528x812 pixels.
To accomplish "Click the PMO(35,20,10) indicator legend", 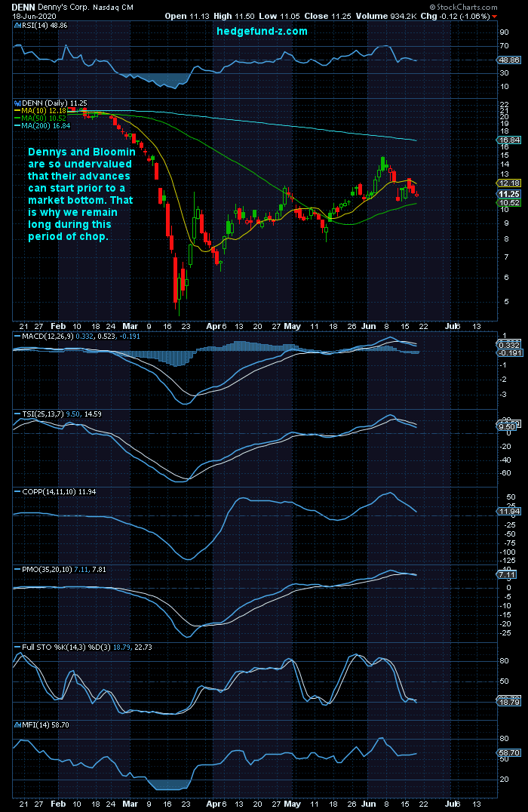I will click(60, 570).
